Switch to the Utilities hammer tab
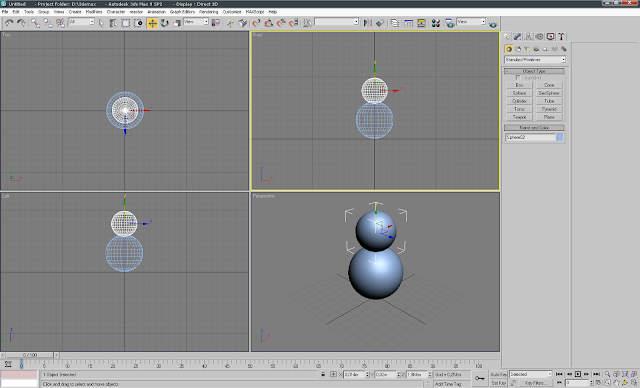 tap(562, 37)
